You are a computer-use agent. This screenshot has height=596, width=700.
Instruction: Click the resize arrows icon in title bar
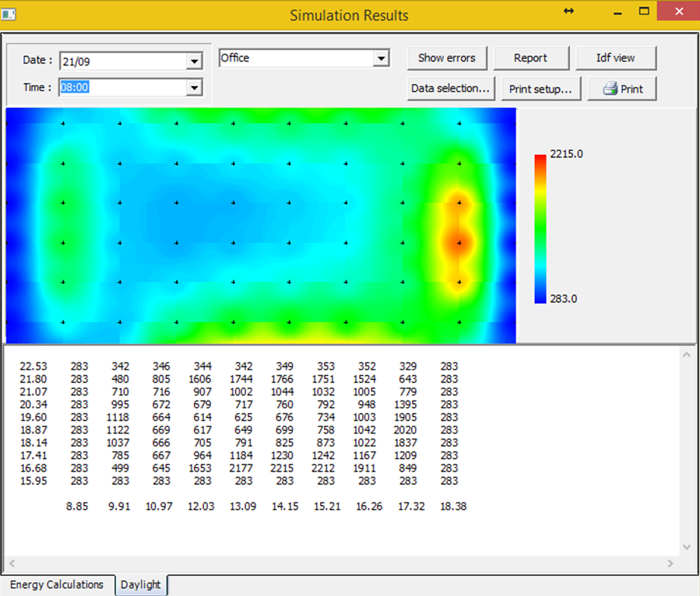pyautogui.click(x=568, y=11)
